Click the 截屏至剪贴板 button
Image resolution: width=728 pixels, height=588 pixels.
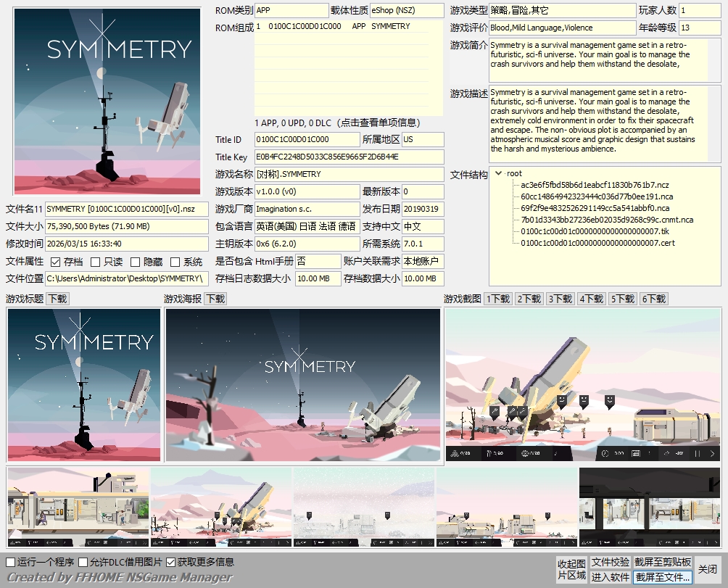coord(663,563)
